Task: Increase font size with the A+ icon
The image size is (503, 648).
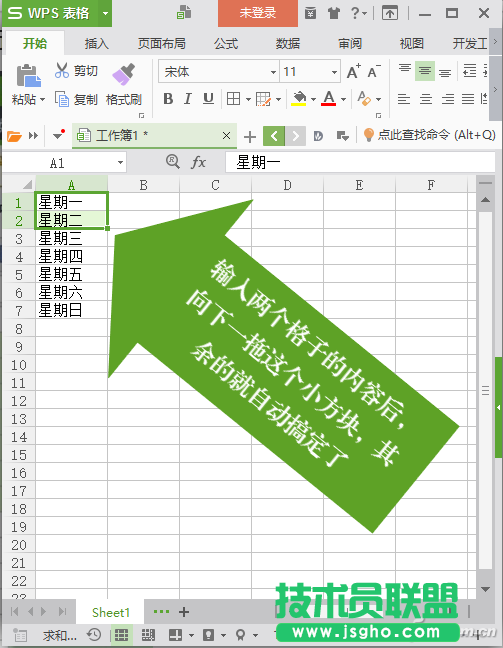Action: (353, 71)
